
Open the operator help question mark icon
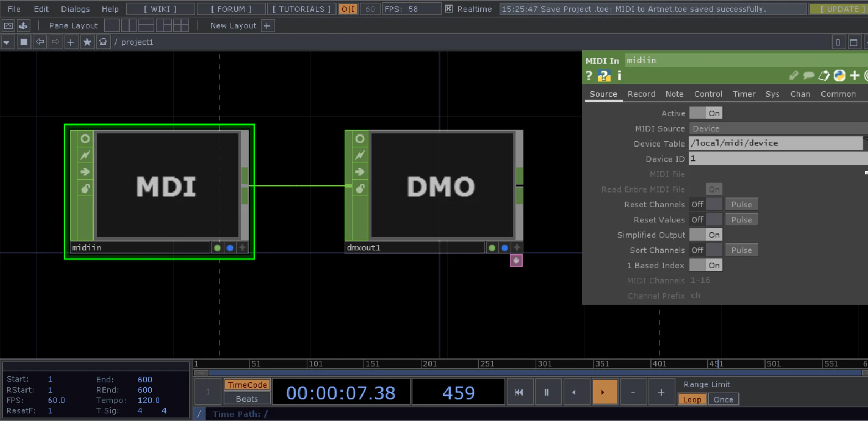(x=589, y=76)
